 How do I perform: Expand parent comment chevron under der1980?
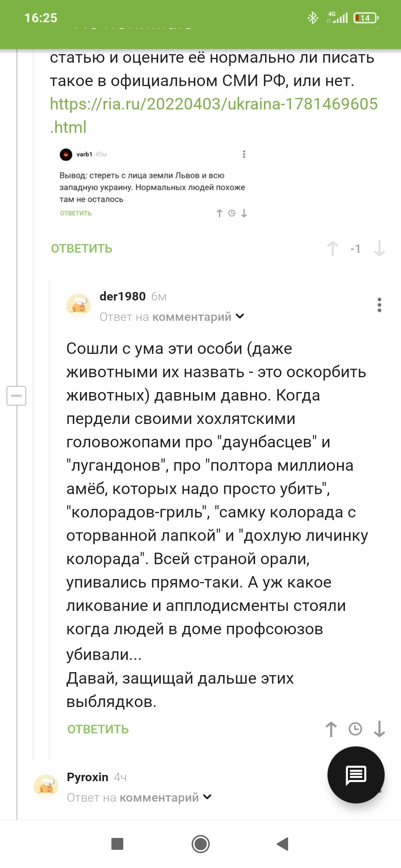pos(240,316)
